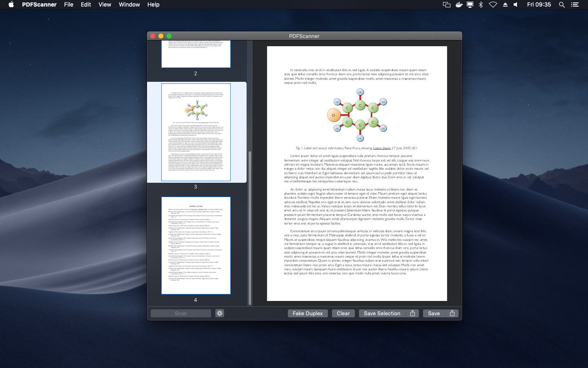Click the clock showing Fri 09:35
The height and width of the screenshot is (368, 588).
(539, 4)
